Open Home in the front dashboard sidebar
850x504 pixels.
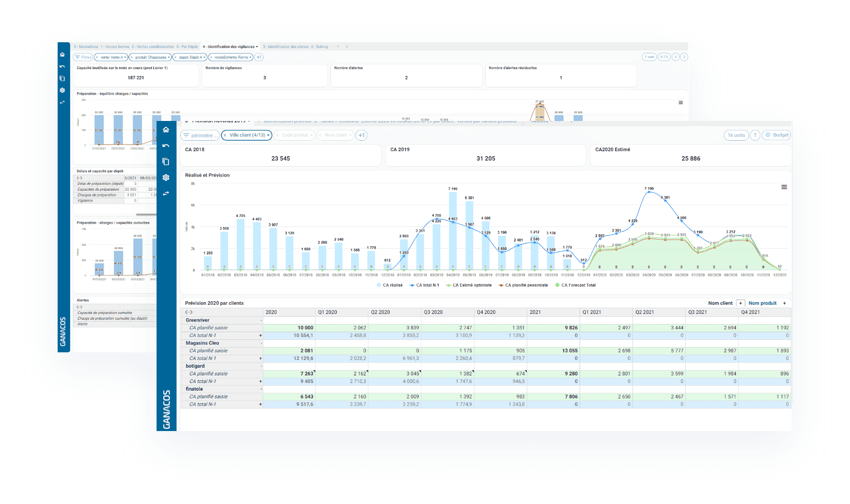(x=166, y=130)
